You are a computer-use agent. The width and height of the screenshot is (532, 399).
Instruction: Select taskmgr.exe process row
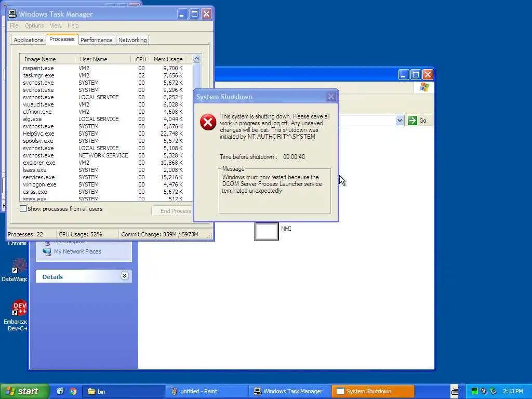click(107, 75)
